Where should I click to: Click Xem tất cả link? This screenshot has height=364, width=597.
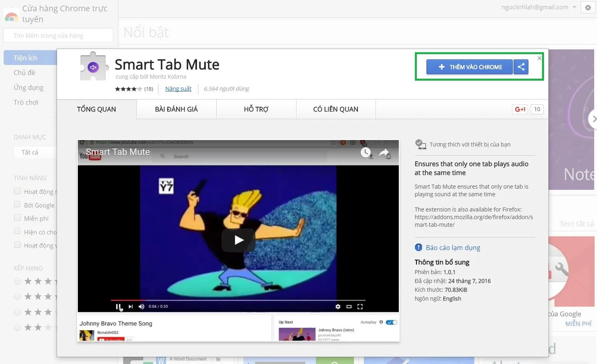pos(577,224)
